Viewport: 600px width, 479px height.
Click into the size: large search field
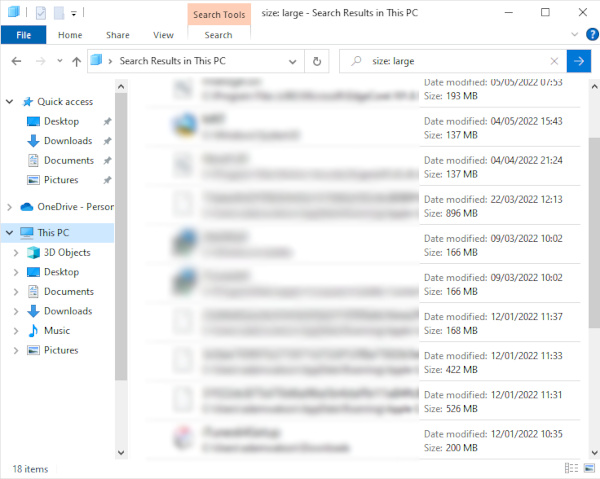455,61
